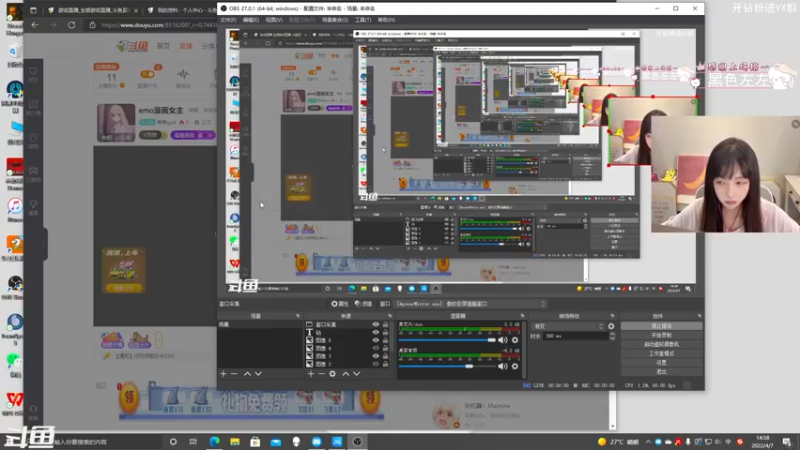Click transition duration 300 ms field
This screenshot has height=450, width=800.
coord(576,336)
